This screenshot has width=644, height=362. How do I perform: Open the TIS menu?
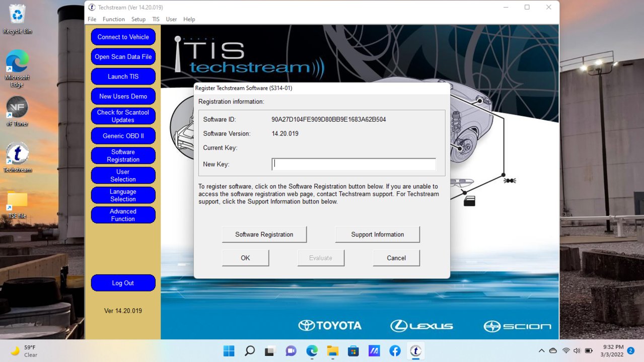tap(156, 19)
